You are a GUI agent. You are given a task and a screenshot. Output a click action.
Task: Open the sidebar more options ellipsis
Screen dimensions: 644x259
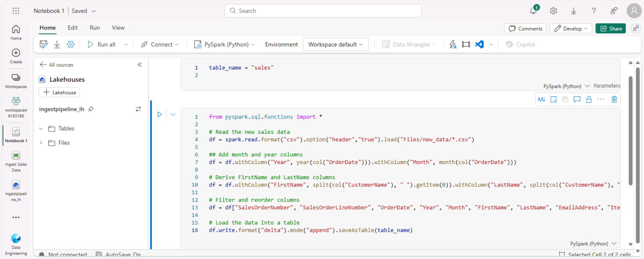click(16, 217)
